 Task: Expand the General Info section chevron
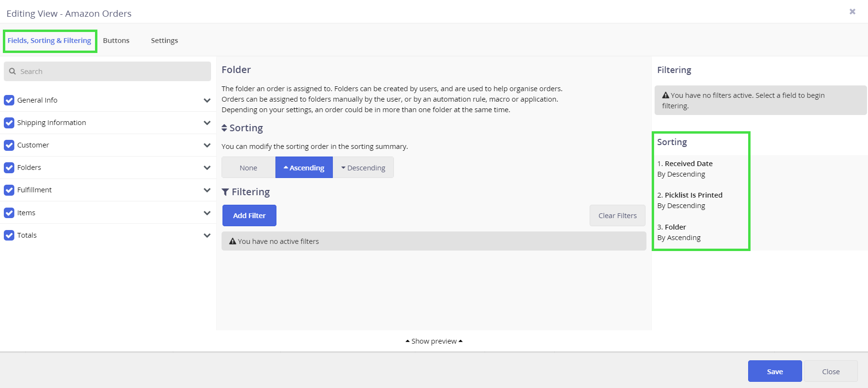(207, 100)
